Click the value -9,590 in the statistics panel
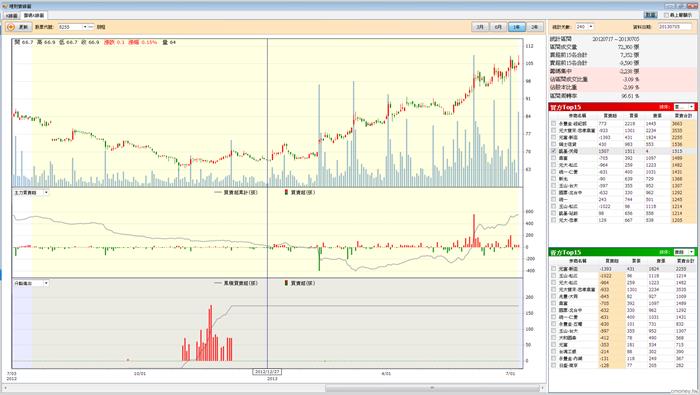The height and width of the screenshot is (395, 700). click(626, 63)
